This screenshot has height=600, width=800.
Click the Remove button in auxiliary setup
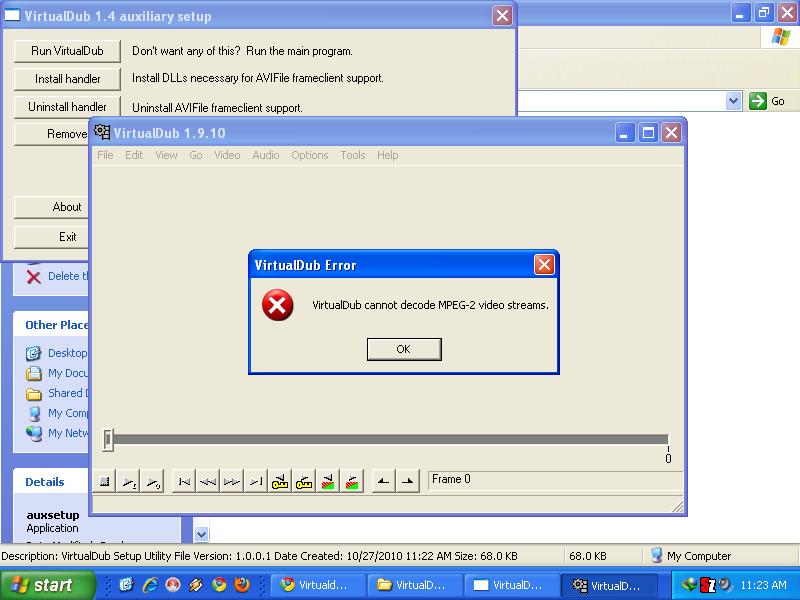(x=52, y=134)
